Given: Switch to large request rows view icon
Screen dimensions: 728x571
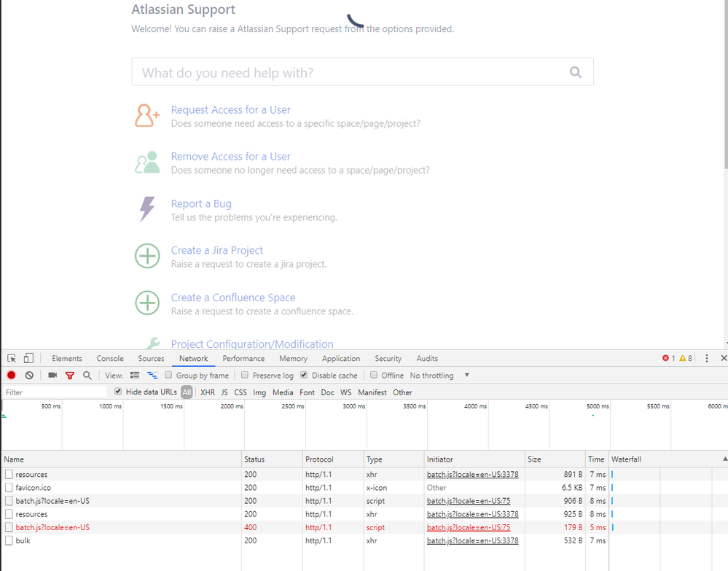Looking at the screenshot, I should (x=135, y=375).
